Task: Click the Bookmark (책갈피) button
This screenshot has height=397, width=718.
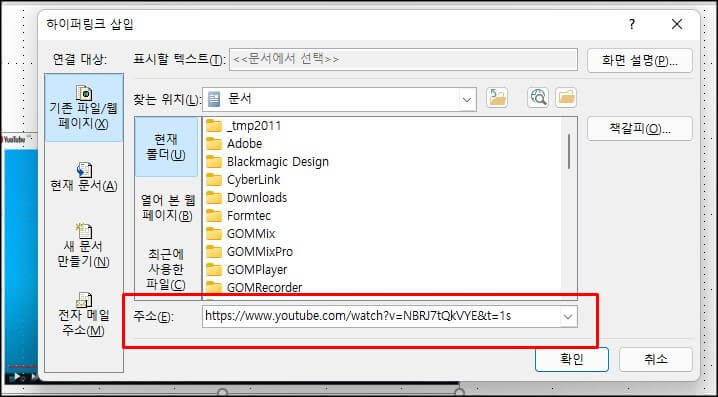Action: tap(640, 129)
